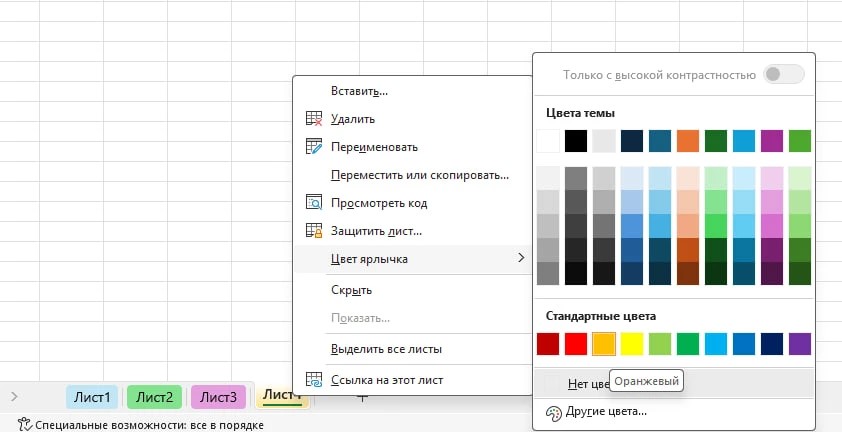Pick the orange standard color swatch

[x=604, y=344]
